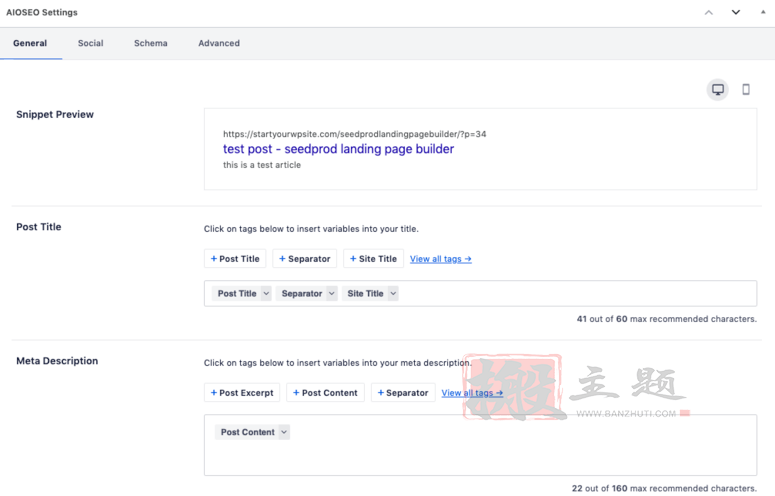This screenshot has width=775, height=496.
Task: Open View all tags under Post Title
Action: point(440,259)
